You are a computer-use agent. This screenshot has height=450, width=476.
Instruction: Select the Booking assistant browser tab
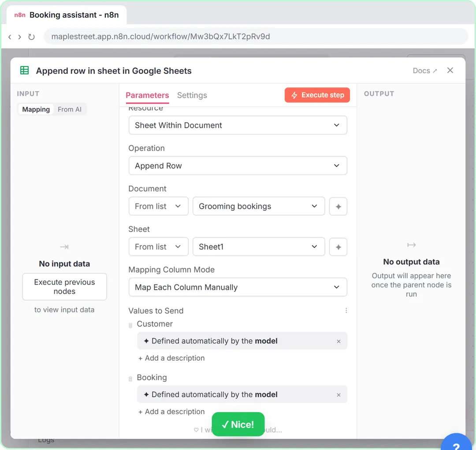click(x=67, y=15)
